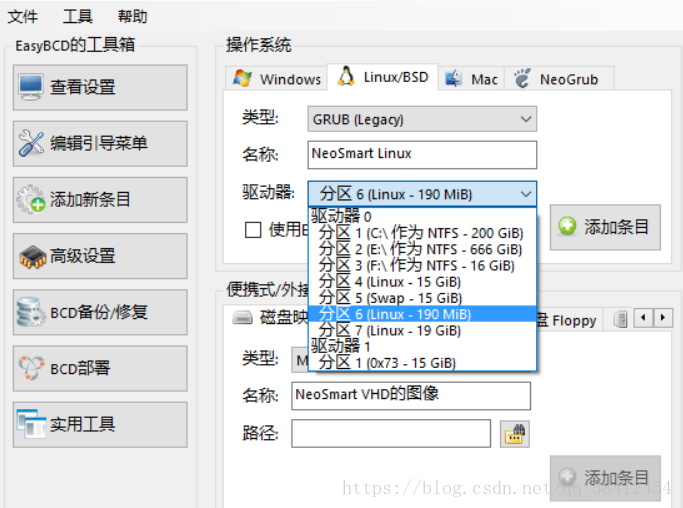Click the windows icon on 实用工具
Viewport: 683px width, 508px height.
[31, 424]
